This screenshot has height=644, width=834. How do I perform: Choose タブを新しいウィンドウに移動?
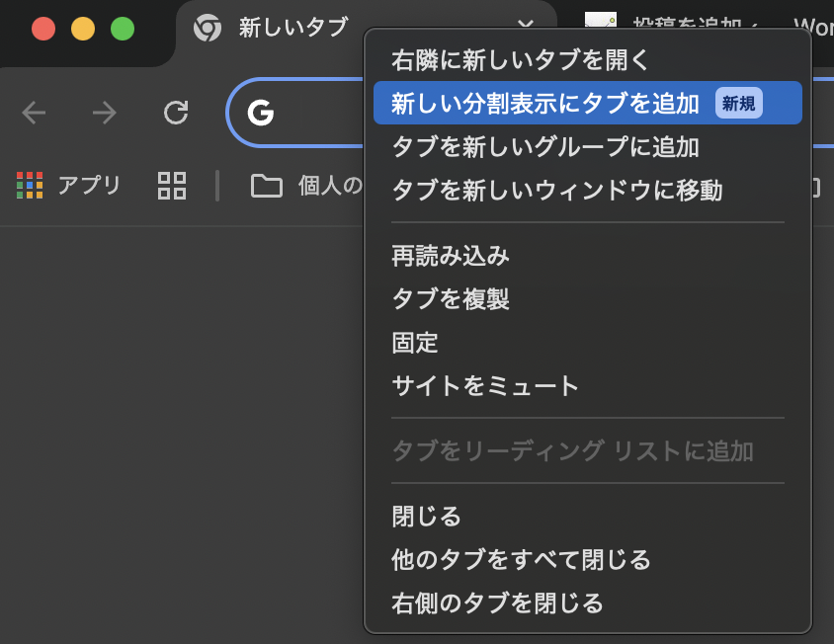pyautogui.click(x=557, y=191)
